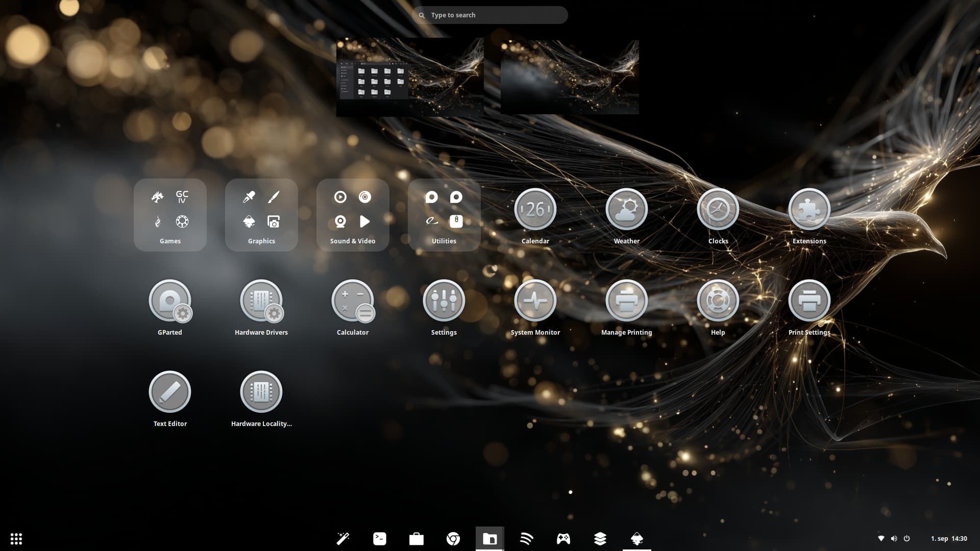Launch the Calculator app
Screen dimensions: 980x551
(x=352, y=301)
